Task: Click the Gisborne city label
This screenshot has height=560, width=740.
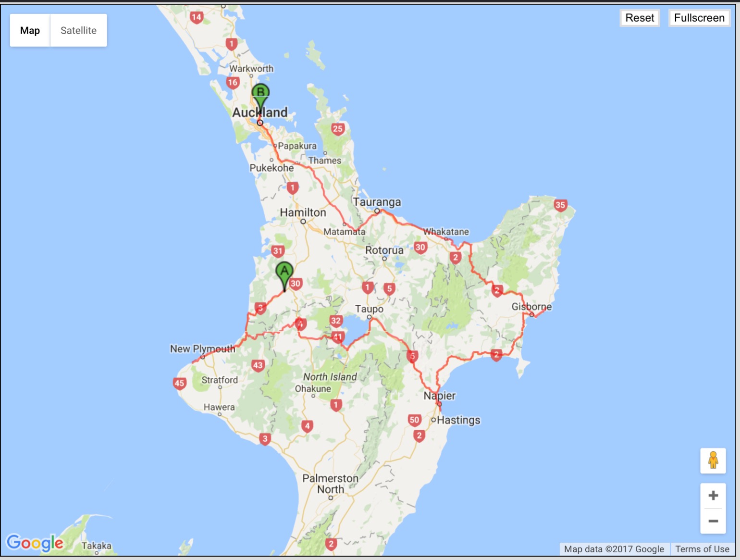Action: click(x=531, y=306)
